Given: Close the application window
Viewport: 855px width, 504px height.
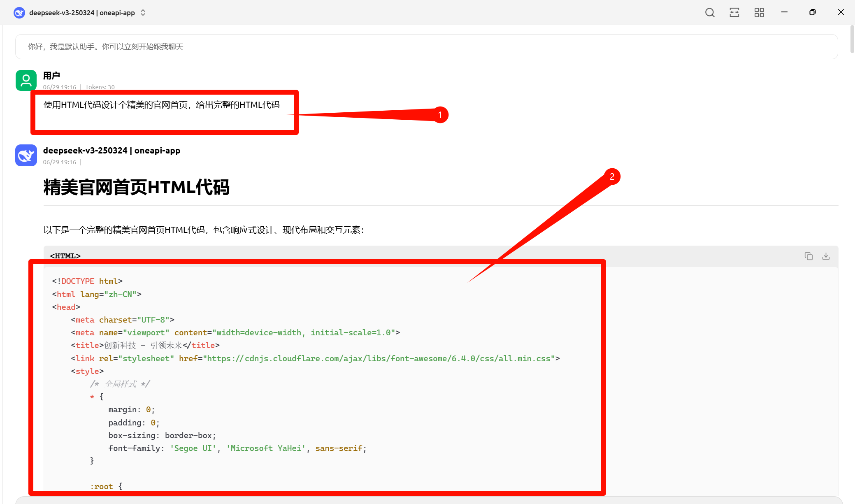Looking at the screenshot, I should pos(841,13).
